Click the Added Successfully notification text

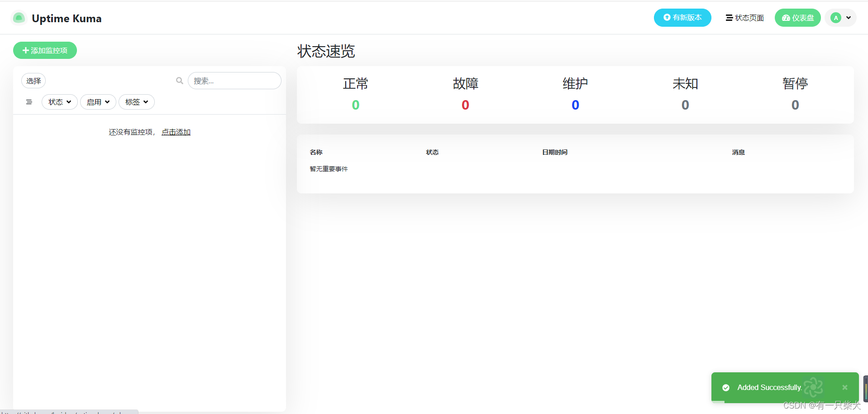tap(769, 387)
